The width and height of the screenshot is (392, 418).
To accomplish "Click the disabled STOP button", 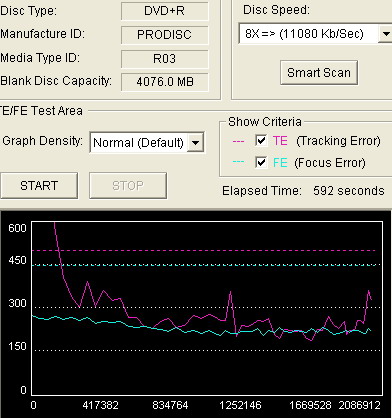I will point(128,185).
